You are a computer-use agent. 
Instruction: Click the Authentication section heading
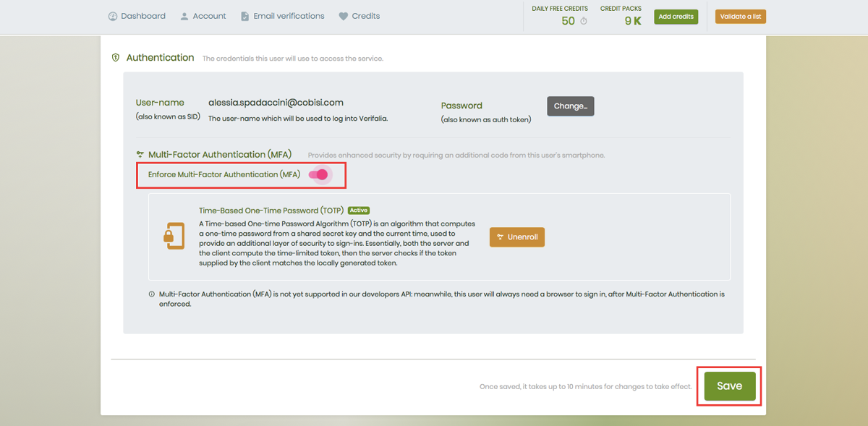[x=160, y=58]
